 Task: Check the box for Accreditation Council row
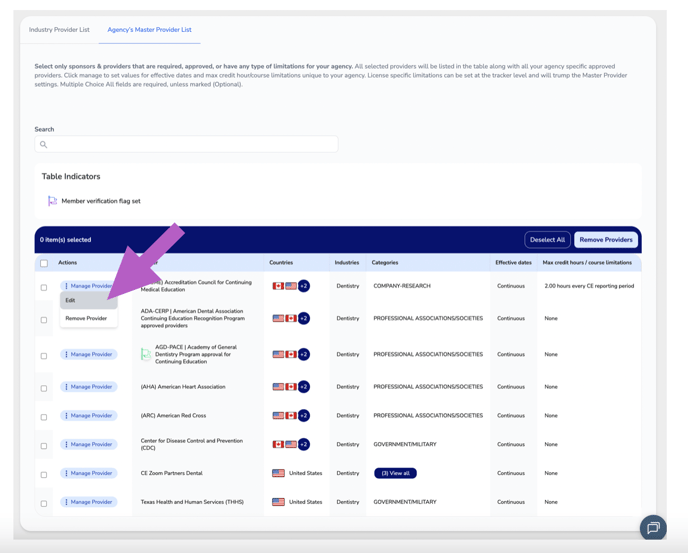44,287
